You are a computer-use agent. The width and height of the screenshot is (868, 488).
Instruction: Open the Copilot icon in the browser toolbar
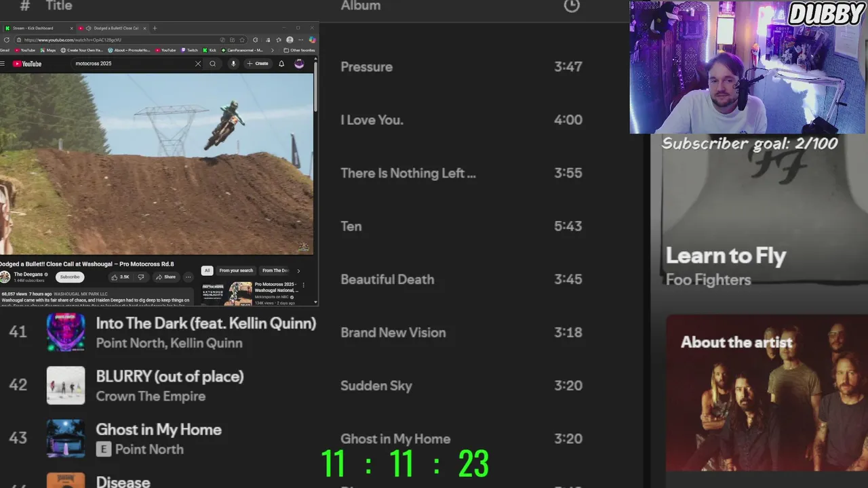pos(312,40)
